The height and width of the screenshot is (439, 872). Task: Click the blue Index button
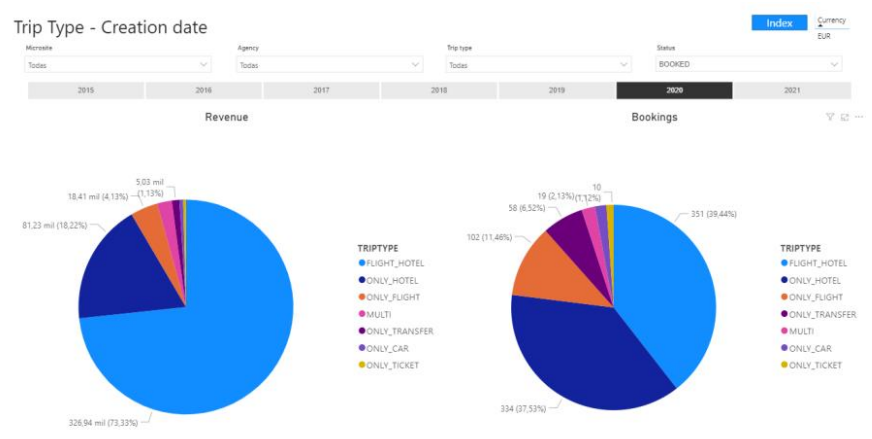(779, 23)
